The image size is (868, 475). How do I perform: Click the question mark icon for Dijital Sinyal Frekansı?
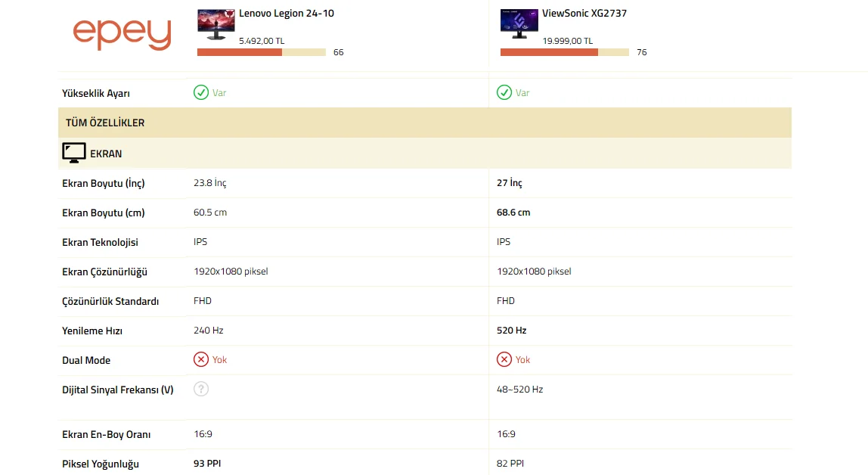click(201, 390)
